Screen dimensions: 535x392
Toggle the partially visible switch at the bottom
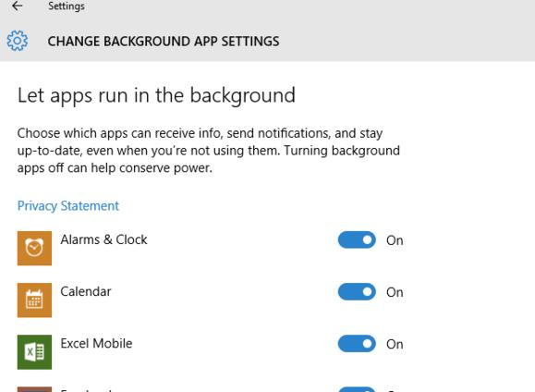coord(357,389)
